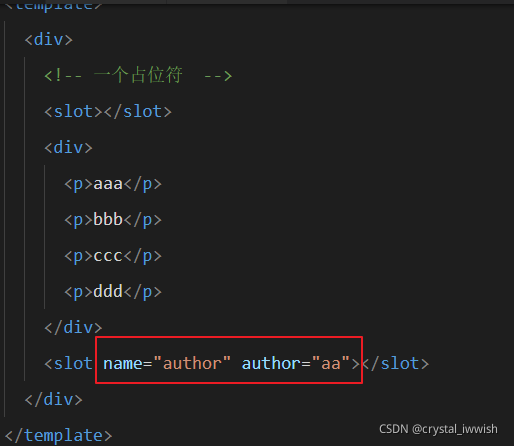This screenshot has width=514, height=446.
Task: Click the empty <slot></slot> line
Action: coord(108,111)
